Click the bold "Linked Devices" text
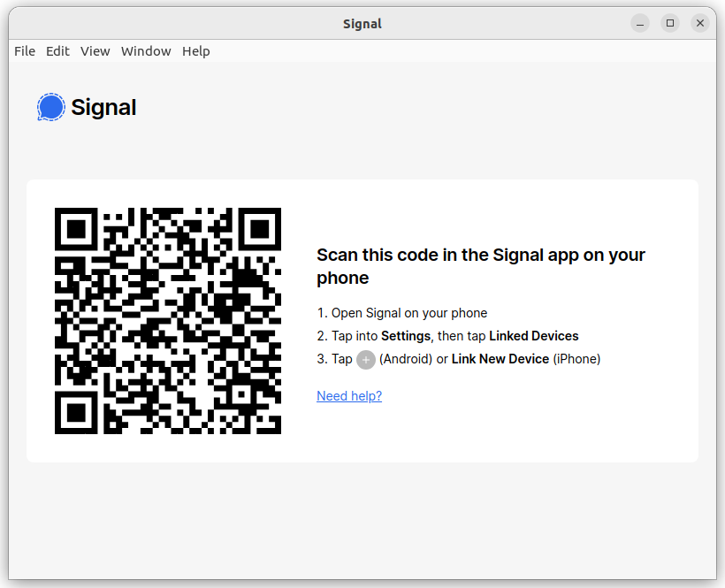This screenshot has width=725, height=588. coord(533,336)
